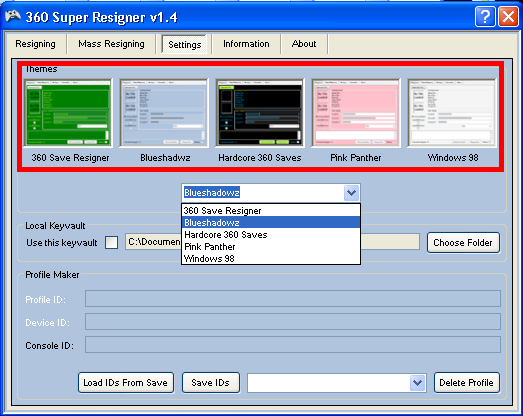Pick the Blueshadowz theme preview thumbnail

click(x=164, y=113)
